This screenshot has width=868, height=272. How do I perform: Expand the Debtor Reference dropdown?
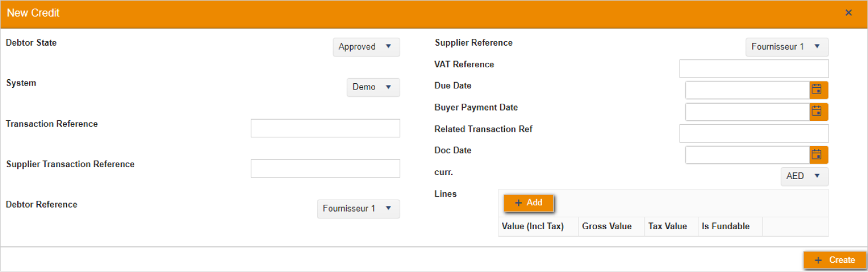(358, 209)
